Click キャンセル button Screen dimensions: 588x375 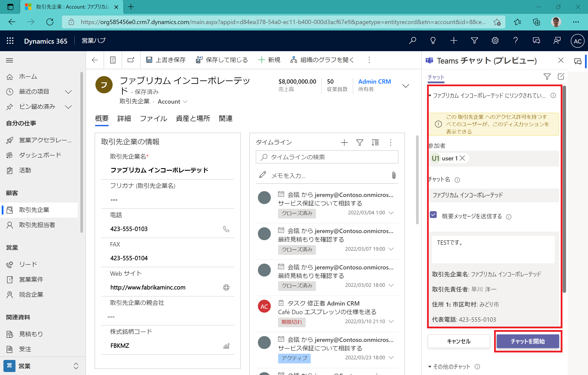[x=459, y=341]
